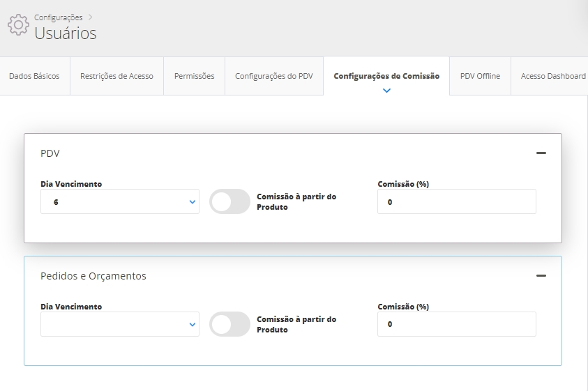588x391 pixels.
Task: Enable PDV Comissão à partir do Produto switch
Action: (229, 201)
